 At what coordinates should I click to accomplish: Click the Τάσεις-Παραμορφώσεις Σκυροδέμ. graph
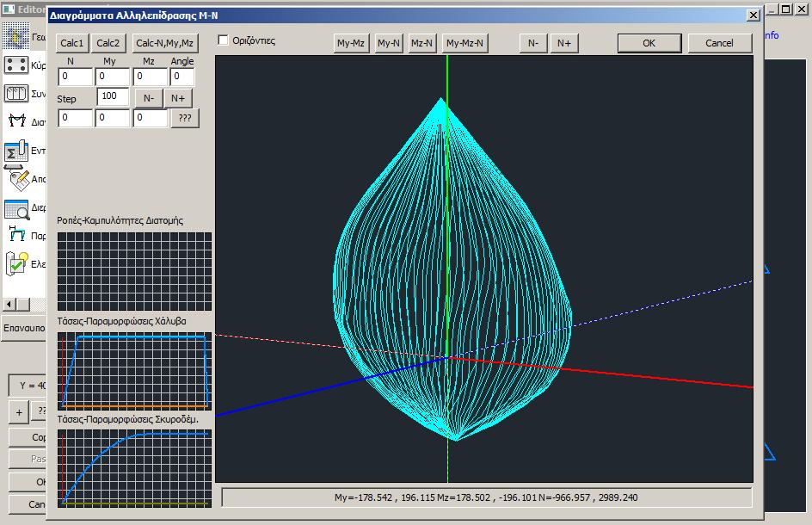pos(135,468)
